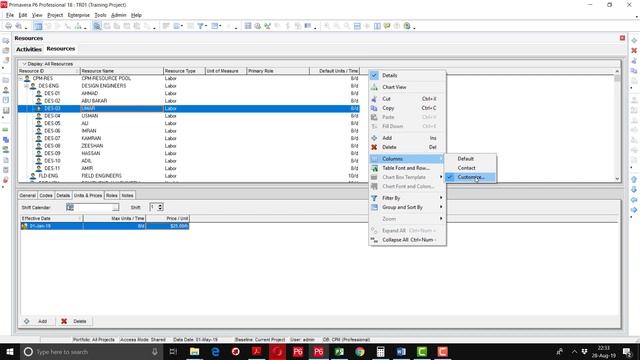Open Calculator from taskbar
This screenshot has height=360, width=640.
[x=380, y=351]
